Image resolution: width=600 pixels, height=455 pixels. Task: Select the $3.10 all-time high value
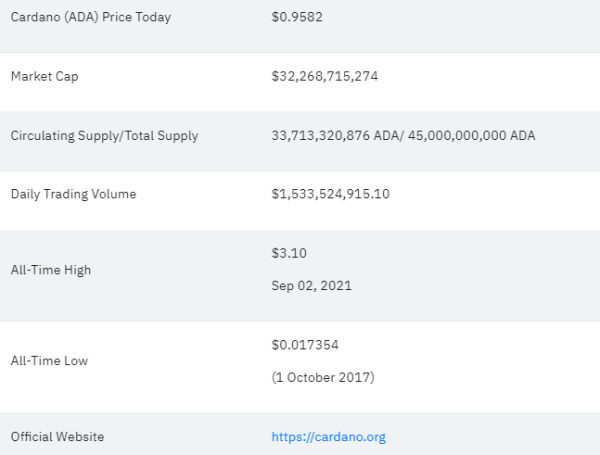(x=289, y=253)
